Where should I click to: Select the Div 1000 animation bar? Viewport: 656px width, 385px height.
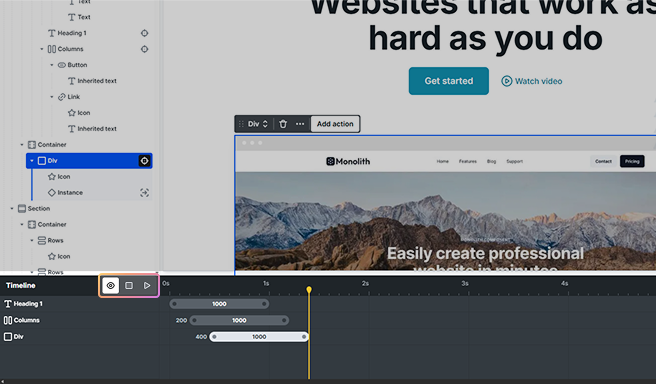coord(259,337)
